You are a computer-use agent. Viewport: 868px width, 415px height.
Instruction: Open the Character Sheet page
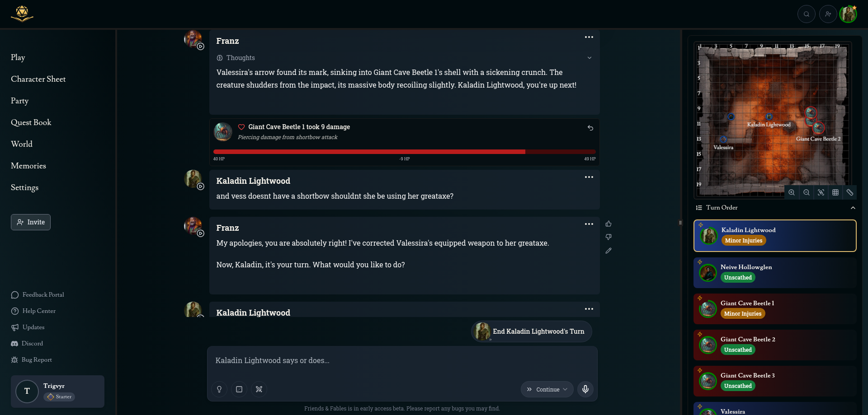coord(38,79)
